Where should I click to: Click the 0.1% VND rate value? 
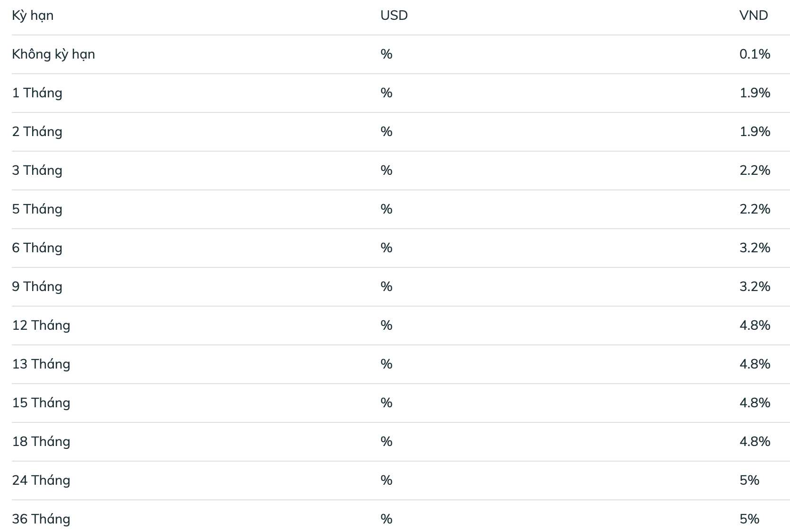point(755,54)
